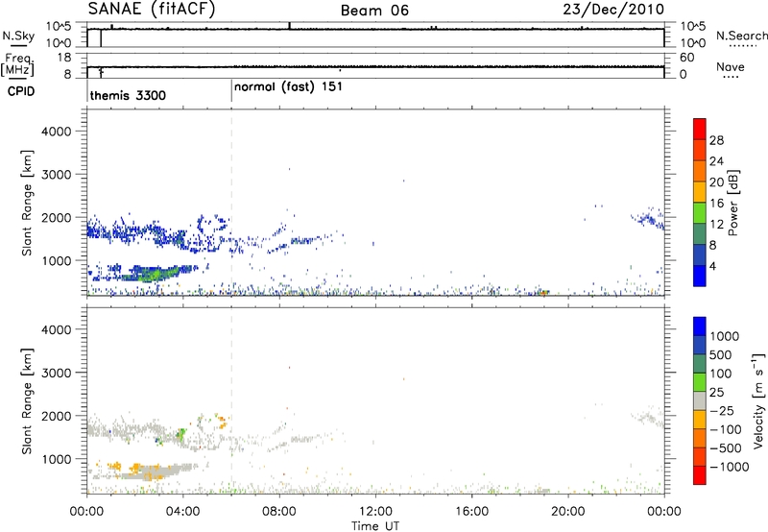Click the "Slant Range [km]" label of Velocity panel
The image size is (768, 532).
tap(27, 400)
